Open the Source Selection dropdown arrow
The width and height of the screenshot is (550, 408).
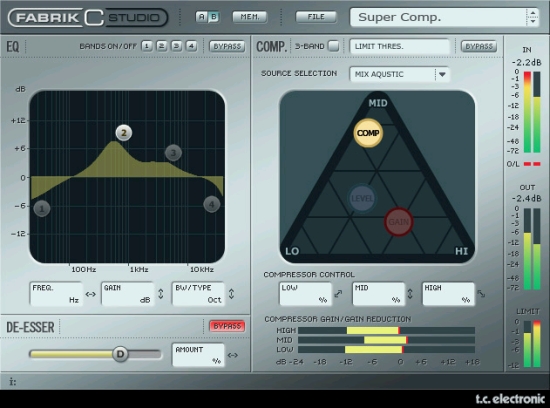tap(442, 74)
